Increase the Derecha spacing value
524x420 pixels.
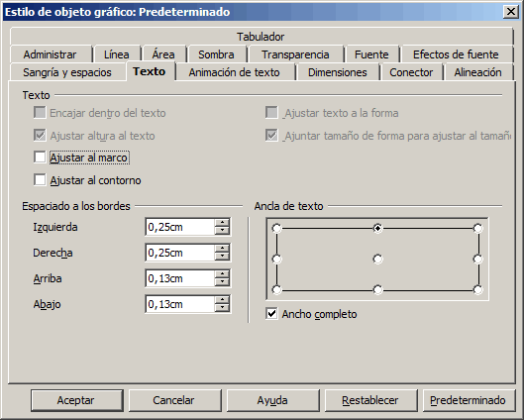coord(222,249)
